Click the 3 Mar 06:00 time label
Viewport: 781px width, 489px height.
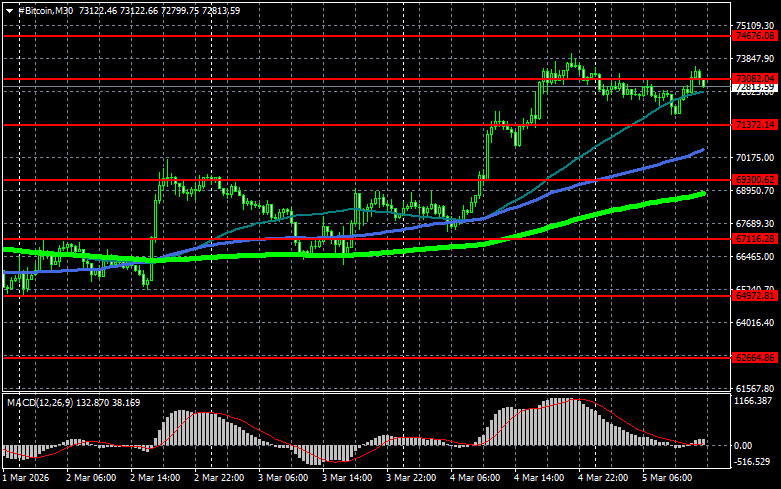tap(283, 478)
